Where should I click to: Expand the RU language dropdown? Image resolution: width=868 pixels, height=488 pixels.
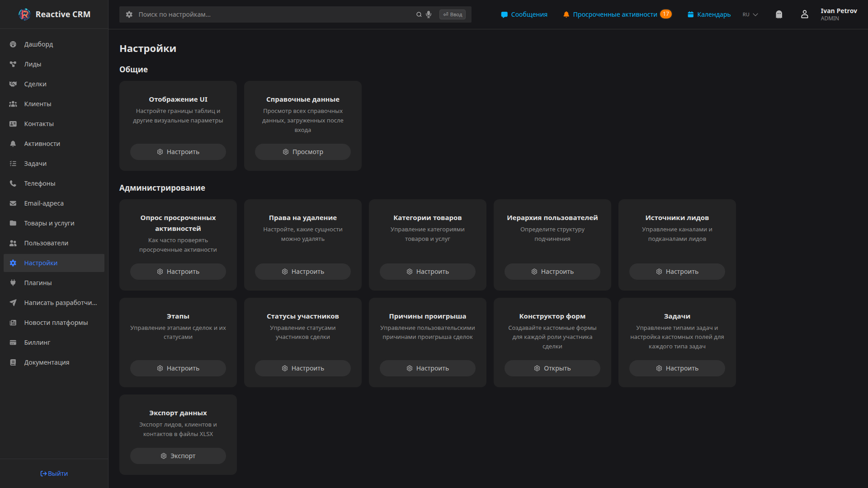tap(750, 14)
